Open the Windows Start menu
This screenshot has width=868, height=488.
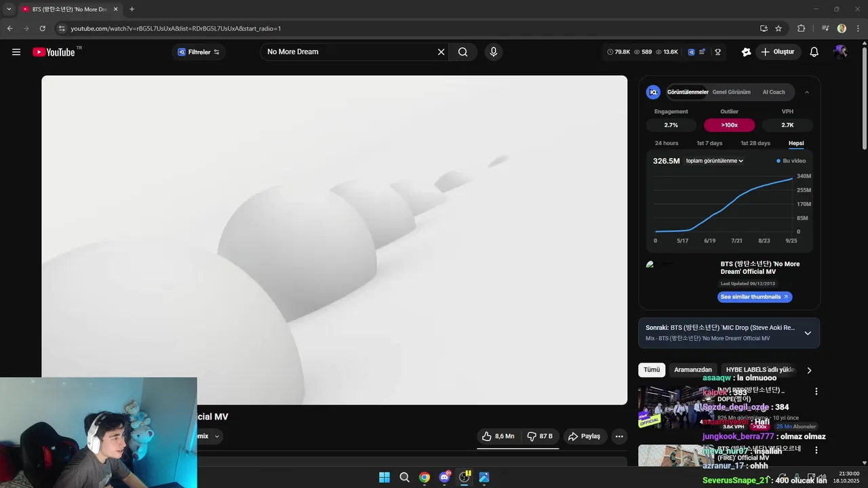(x=384, y=477)
